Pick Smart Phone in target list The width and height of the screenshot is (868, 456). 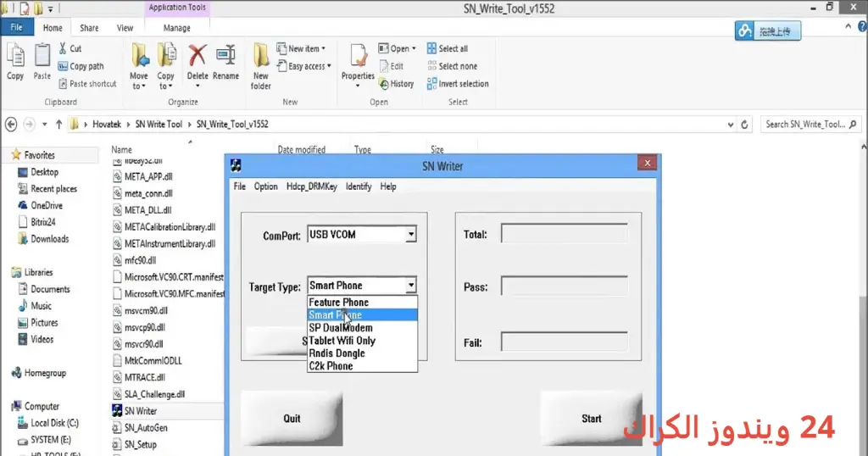[x=362, y=315]
